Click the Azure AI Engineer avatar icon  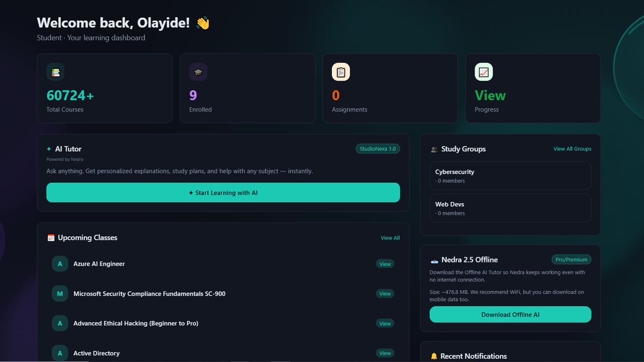(x=60, y=264)
